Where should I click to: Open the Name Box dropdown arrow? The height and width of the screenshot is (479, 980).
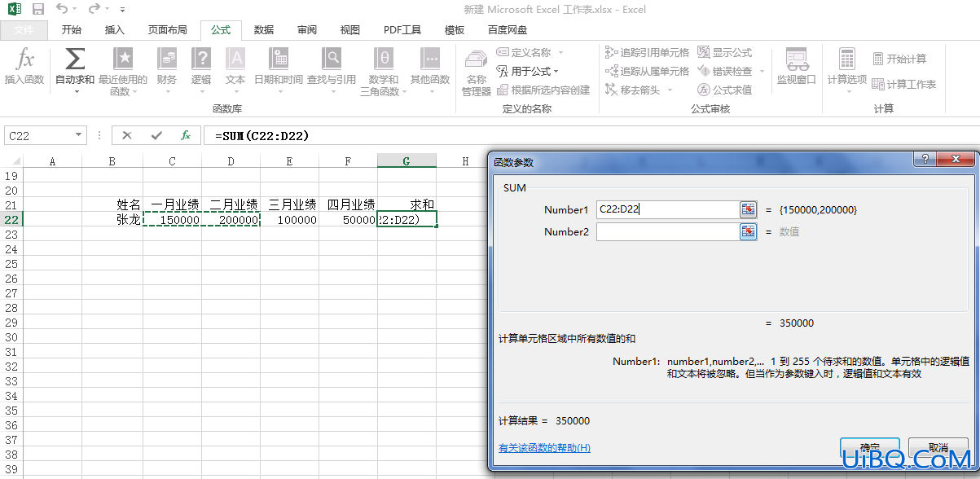(79, 136)
